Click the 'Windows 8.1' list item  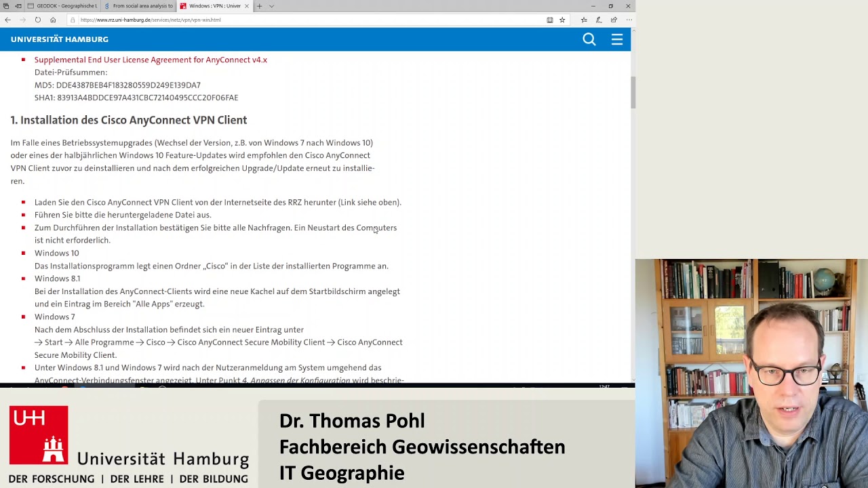(57, 279)
